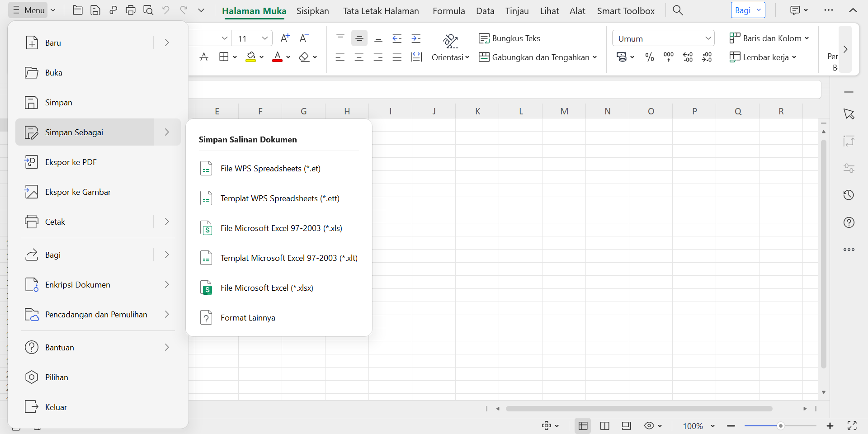This screenshot has height=434, width=868.
Task: Open the Smart Toolbox tab
Action: [626, 11]
